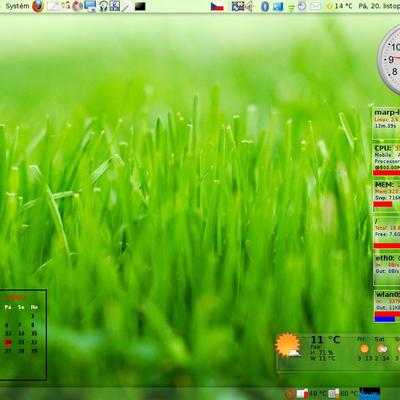Click the blue wlan0 upload traffic bar
400x400 pixels.
click(385, 319)
